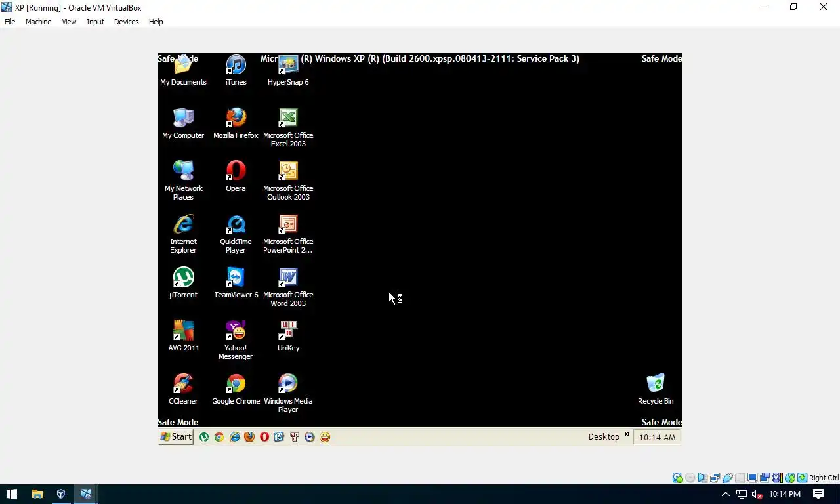The width and height of the screenshot is (840, 504).
Task: Select Yahoo! Messenger desktop shortcut
Action: [236, 340]
